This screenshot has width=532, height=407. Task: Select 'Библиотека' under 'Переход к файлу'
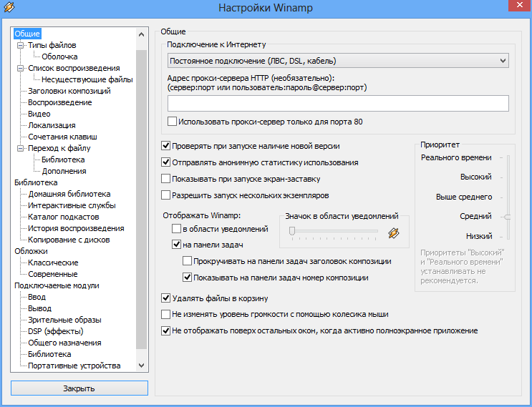(x=63, y=160)
